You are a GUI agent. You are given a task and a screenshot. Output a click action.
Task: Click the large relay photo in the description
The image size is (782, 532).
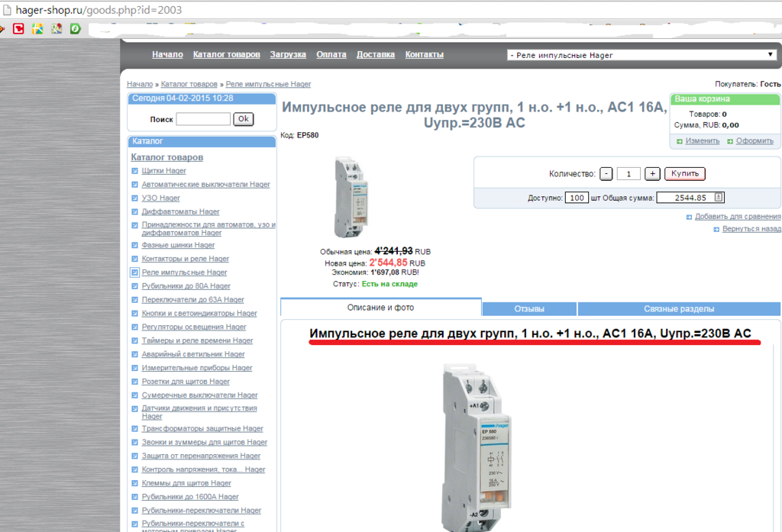(x=477, y=447)
